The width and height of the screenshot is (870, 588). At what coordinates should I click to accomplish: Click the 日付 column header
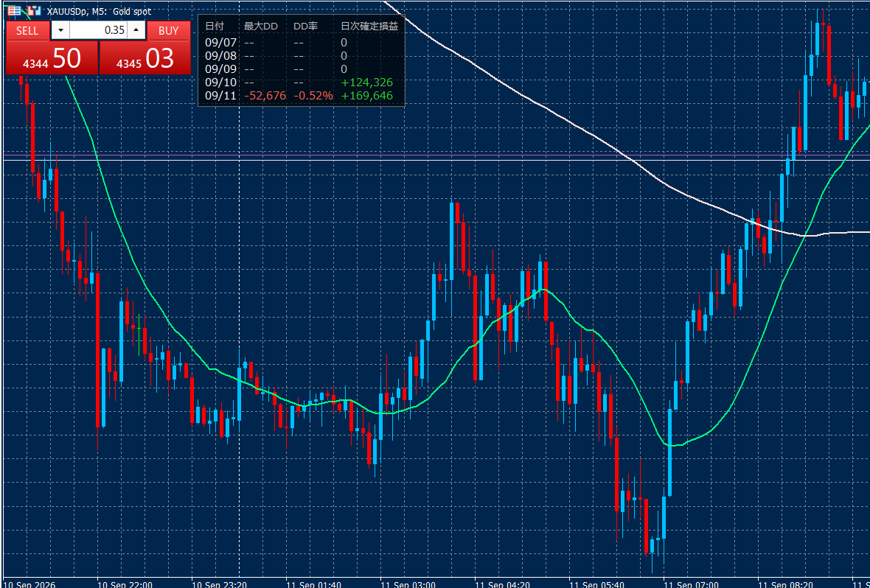pyautogui.click(x=215, y=27)
